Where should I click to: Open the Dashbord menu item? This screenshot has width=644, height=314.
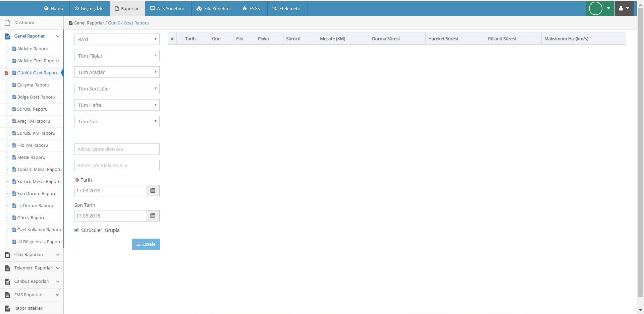click(32, 23)
